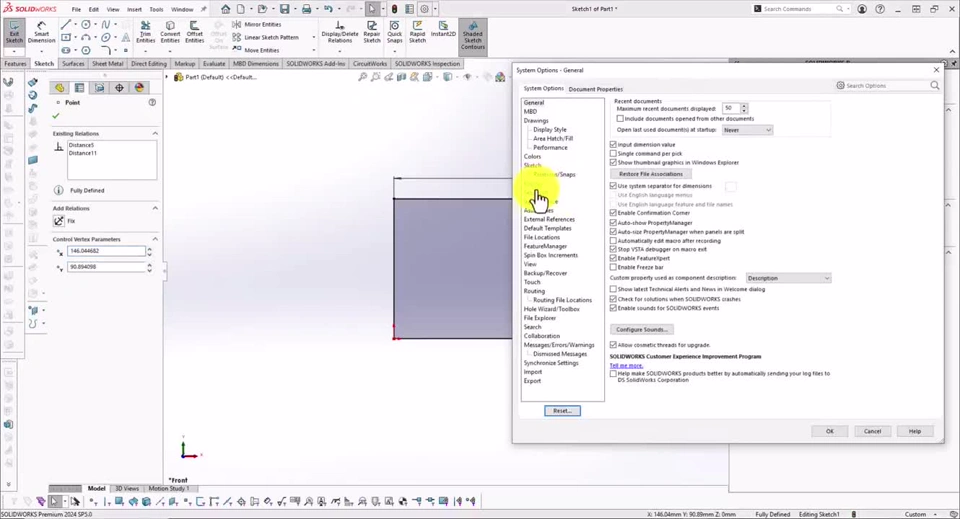This screenshot has width=960, height=519.
Task: Open Point panel help icon
Action: (152, 102)
